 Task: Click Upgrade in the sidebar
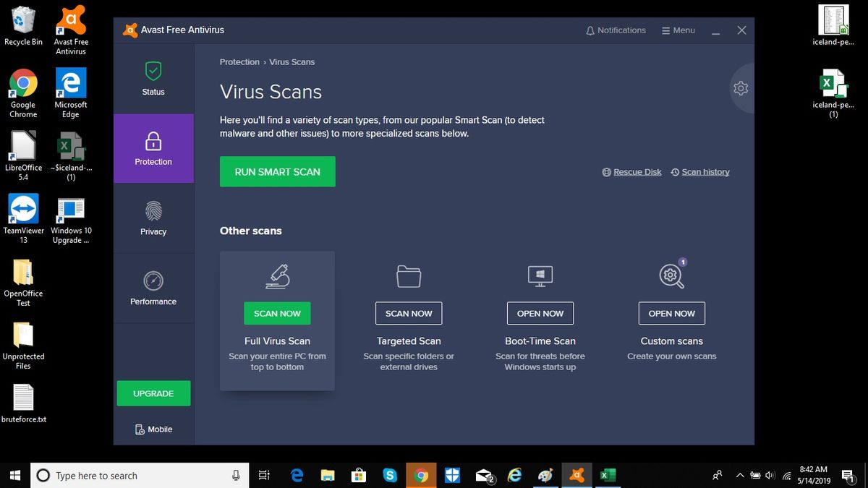[x=153, y=393]
